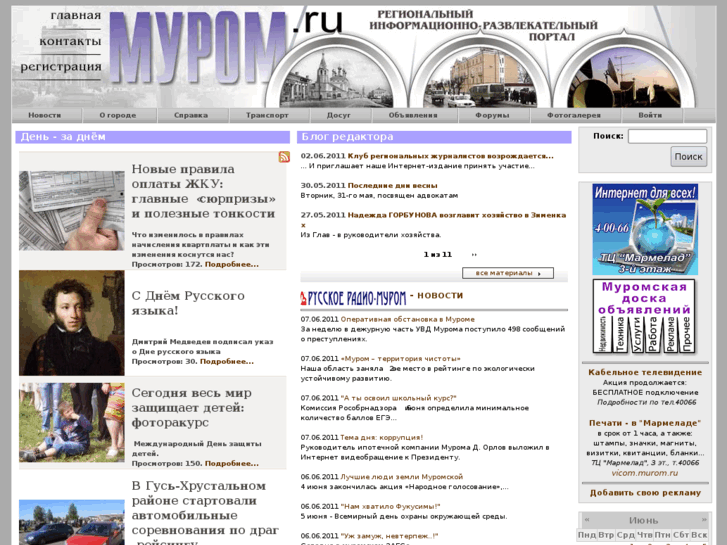This screenshot has height=545, width=727.
Task: Open headline Новые правила оплаты ЖКУ
Action: click(204, 192)
